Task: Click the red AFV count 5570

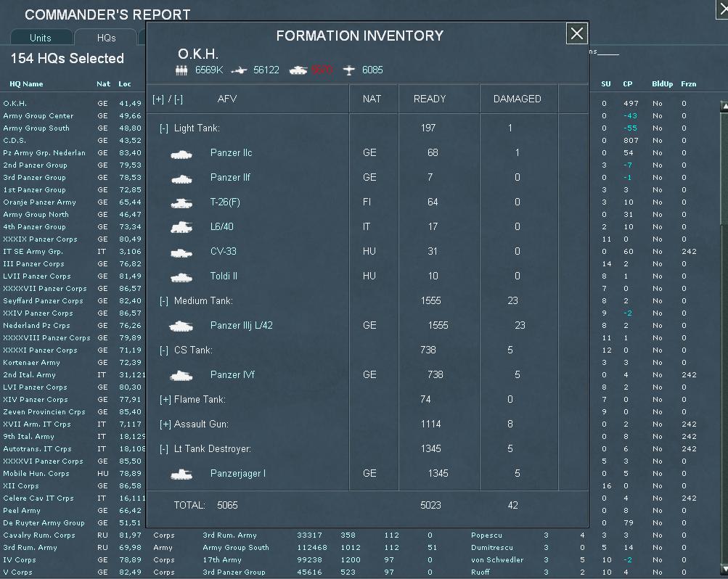Action: click(x=322, y=70)
